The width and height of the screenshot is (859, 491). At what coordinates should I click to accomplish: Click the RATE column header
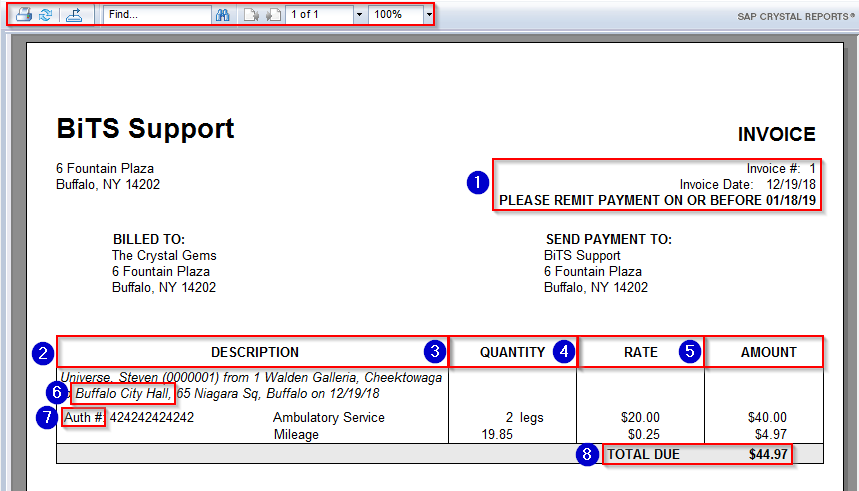(640, 352)
